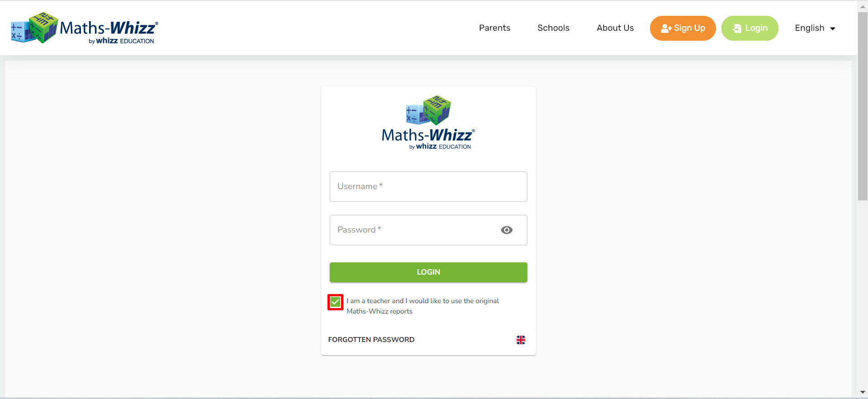Open the English language selector
This screenshot has height=399, width=868.
(815, 28)
